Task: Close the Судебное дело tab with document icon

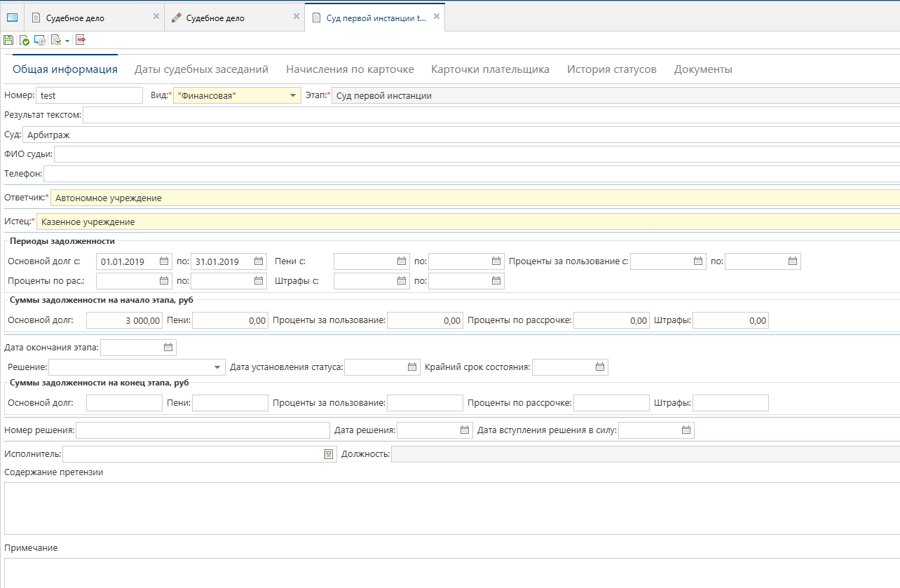Action: (156, 17)
